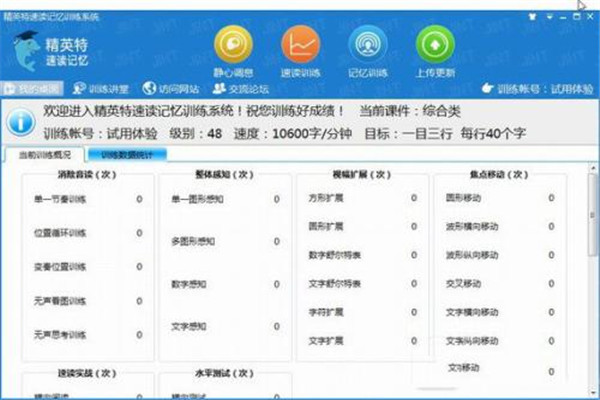Click the 速读实战(次) group heading

[87, 373]
